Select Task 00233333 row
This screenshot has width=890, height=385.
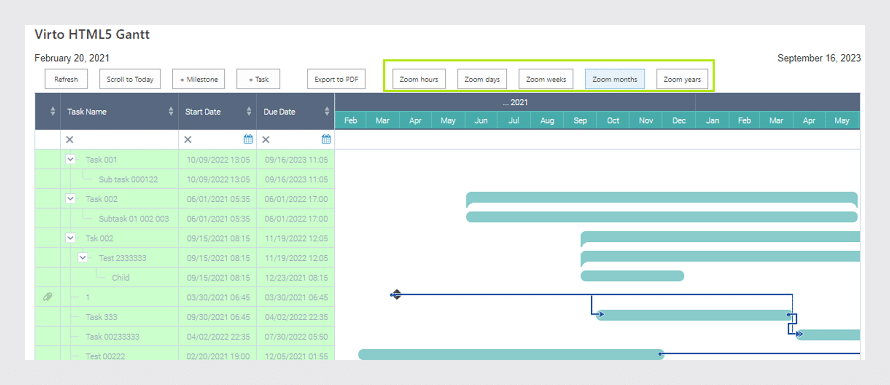[x=185, y=336]
